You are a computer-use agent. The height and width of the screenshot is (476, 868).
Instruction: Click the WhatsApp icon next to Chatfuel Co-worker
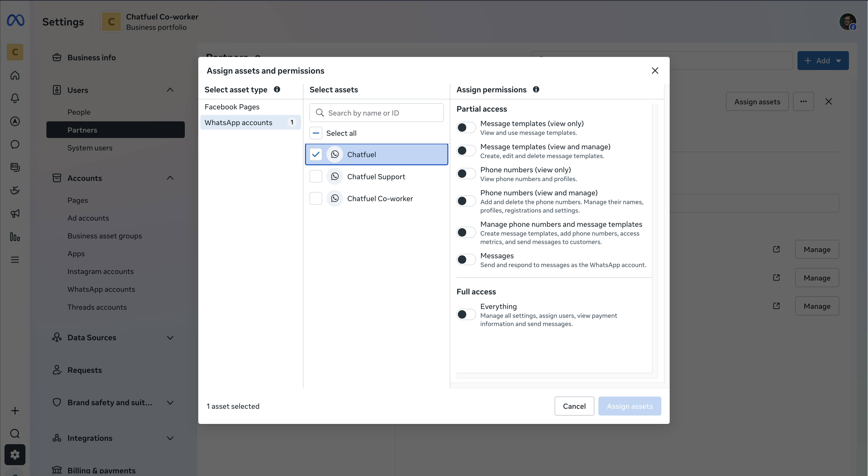coord(335,198)
